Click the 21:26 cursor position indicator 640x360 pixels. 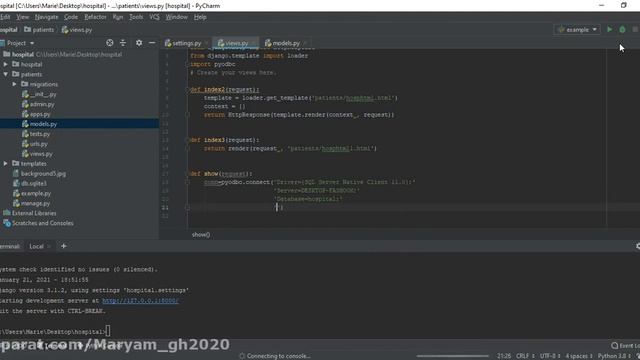(504, 356)
